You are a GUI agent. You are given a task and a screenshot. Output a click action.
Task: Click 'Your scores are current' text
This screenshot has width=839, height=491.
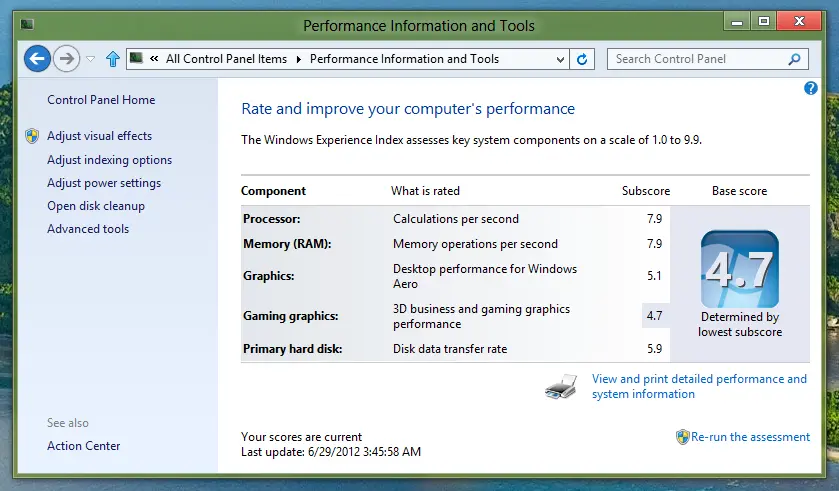pyautogui.click(x=301, y=437)
